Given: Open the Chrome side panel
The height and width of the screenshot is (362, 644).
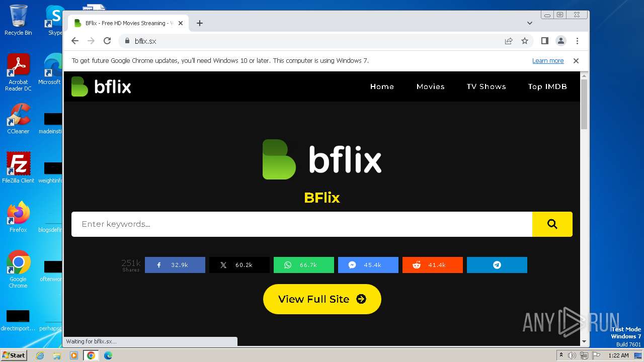Looking at the screenshot, I should [x=544, y=41].
